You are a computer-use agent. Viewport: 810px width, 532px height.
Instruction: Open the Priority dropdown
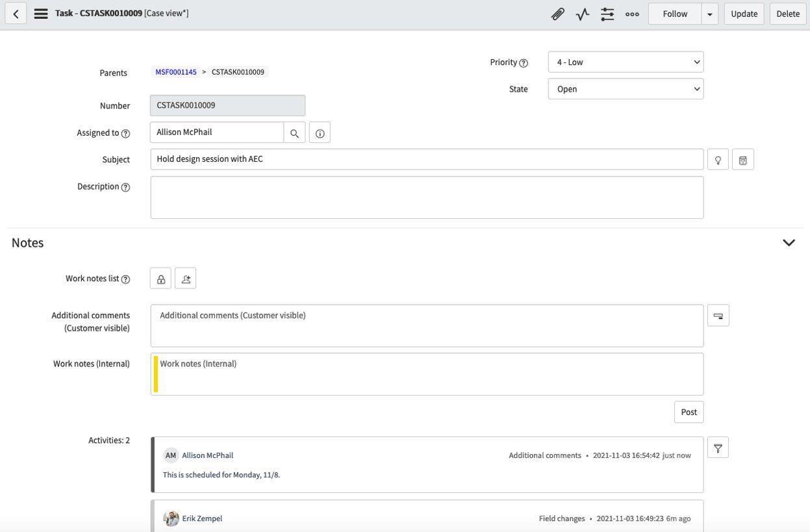(x=626, y=62)
